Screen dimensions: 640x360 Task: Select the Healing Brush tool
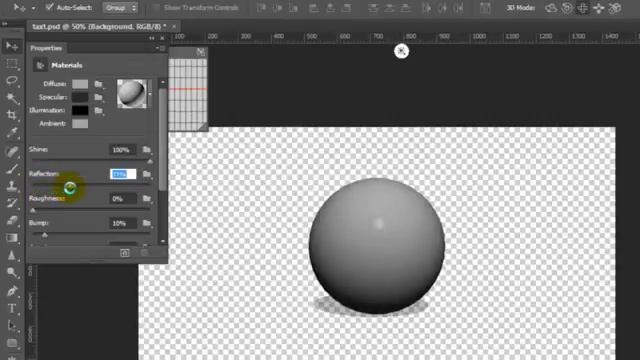pos(12,151)
